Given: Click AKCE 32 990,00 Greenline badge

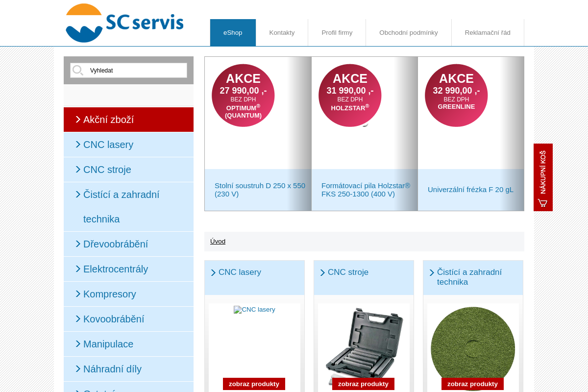Looking at the screenshot, I should pyautogui.click(x=456, y=96).
